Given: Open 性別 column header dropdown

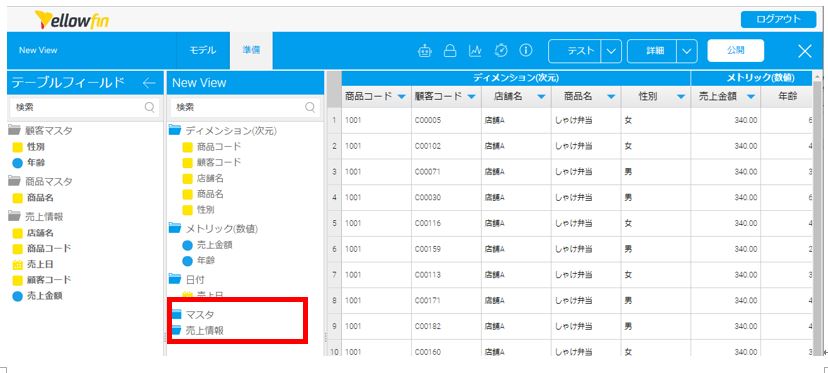Looking at the screenshot, I should pyautogui.click(x=681, y=97).
